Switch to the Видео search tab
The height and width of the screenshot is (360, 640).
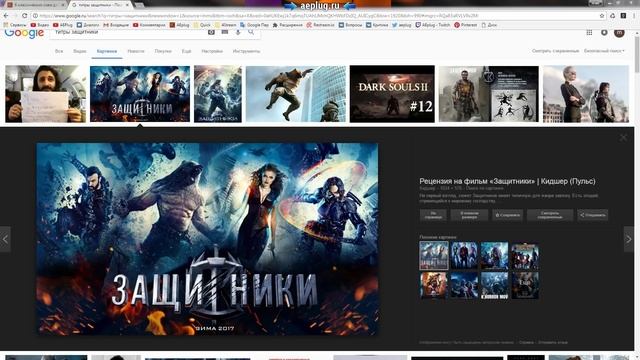80,51
